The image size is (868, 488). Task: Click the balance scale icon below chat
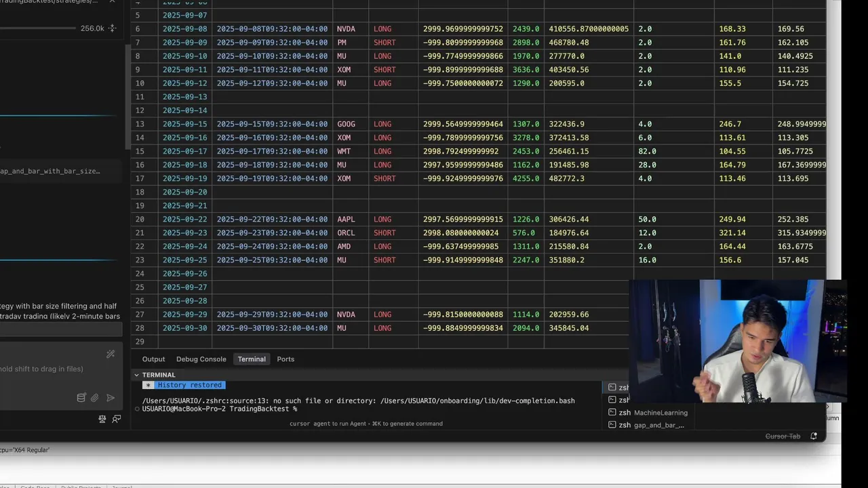(x=102, y=419)
